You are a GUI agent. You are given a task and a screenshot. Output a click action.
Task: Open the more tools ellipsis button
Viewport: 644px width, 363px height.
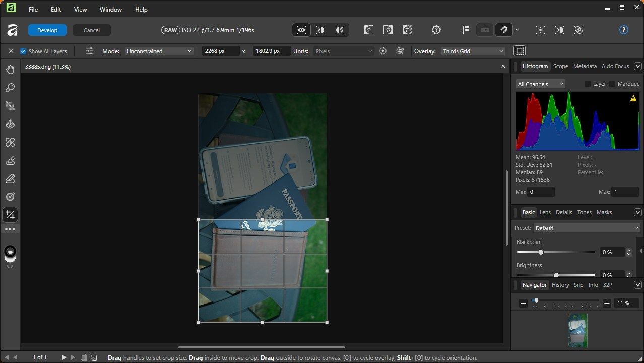pyautogui.click(x=10, y=229)
